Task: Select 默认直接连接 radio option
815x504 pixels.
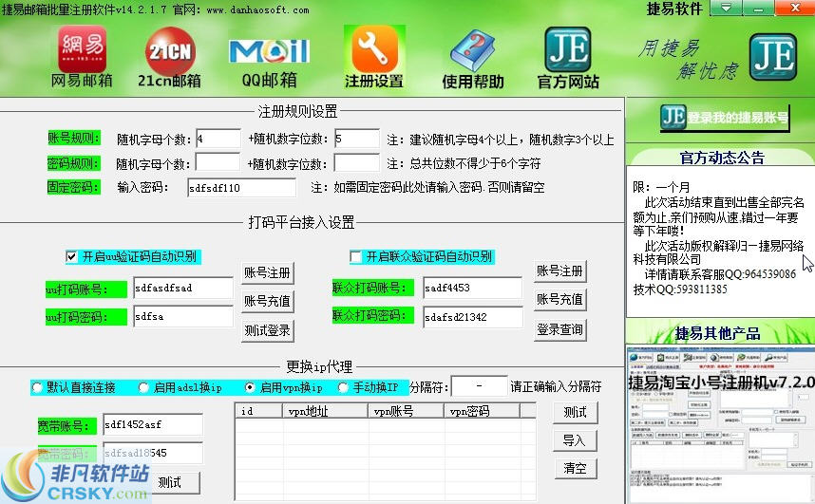Action: [x=37, y=387]
